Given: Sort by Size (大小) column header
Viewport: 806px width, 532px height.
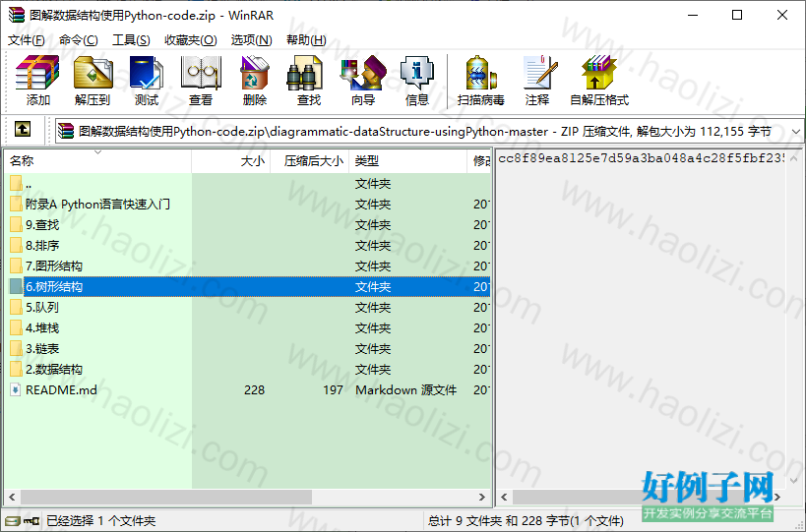Looking at the screenshot, I should pyautogui.click(x=231, y=161).
